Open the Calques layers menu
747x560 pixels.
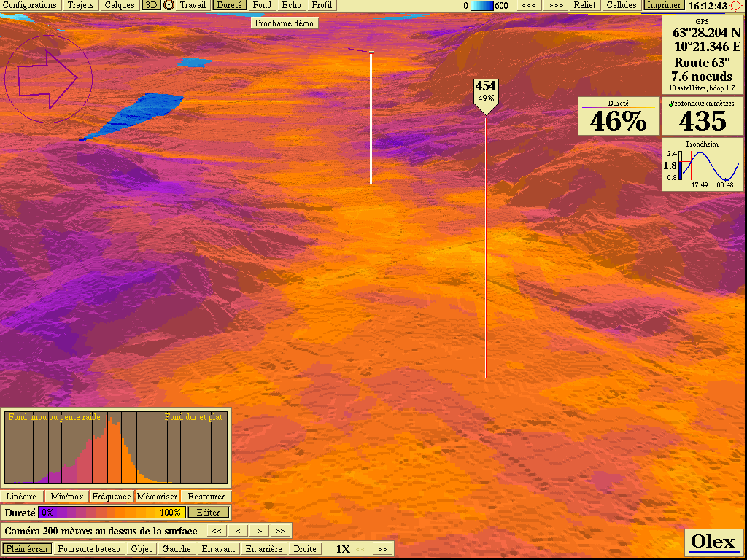120,5
